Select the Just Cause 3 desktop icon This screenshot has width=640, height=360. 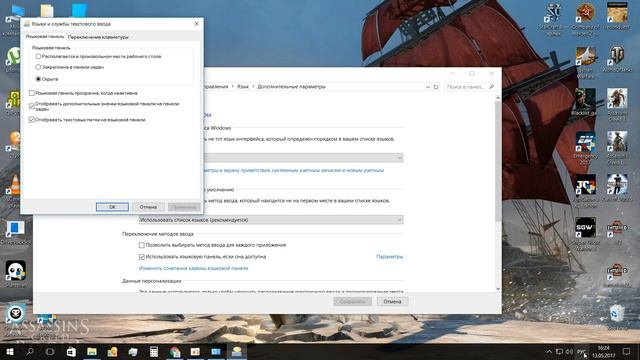pyautogui.click(x=586, y=190)
